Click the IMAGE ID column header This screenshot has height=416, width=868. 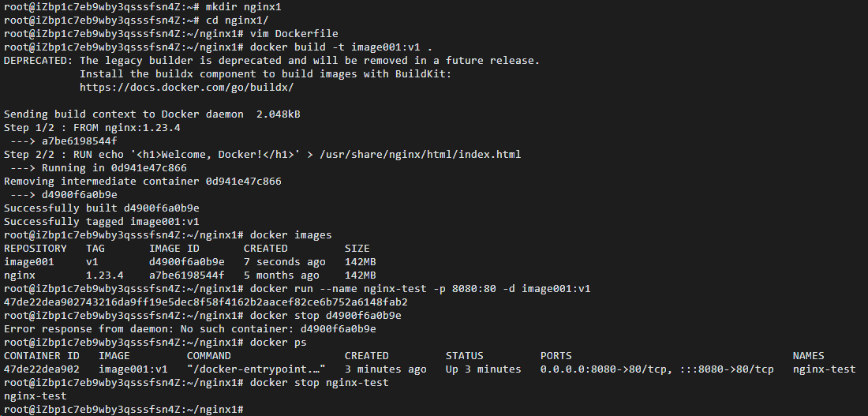click(x=174, y=248)
